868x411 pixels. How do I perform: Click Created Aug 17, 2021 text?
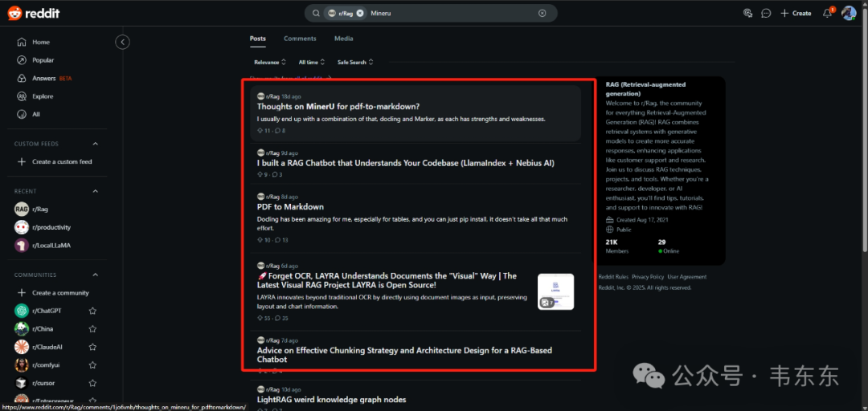[x=643, y=220]
